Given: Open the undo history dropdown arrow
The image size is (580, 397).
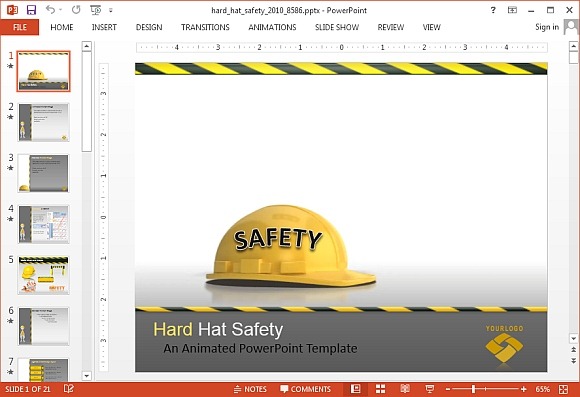Looking at the screenshot, I should pos(60,10).
